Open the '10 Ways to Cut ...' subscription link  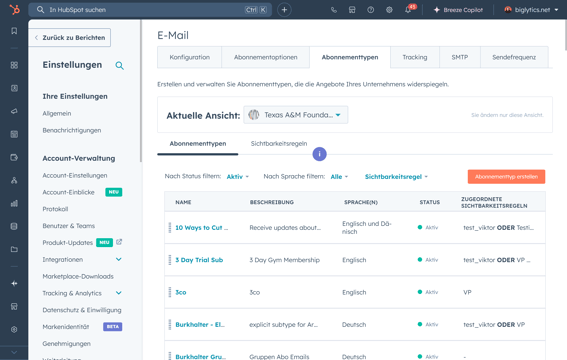[201, 228]
